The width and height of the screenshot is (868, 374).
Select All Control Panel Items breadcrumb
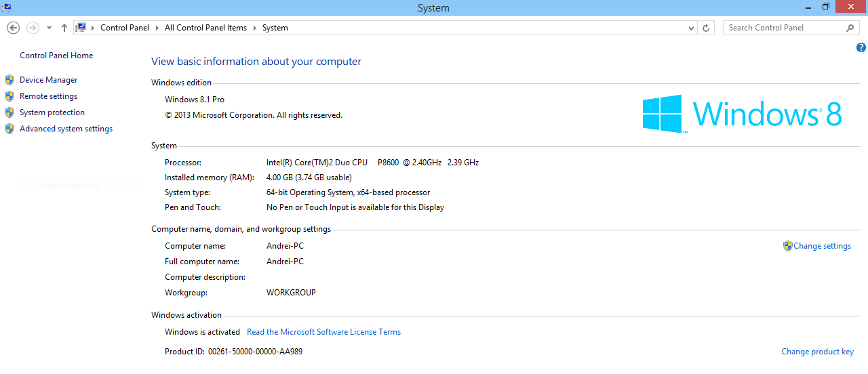(x=205, y=28)
